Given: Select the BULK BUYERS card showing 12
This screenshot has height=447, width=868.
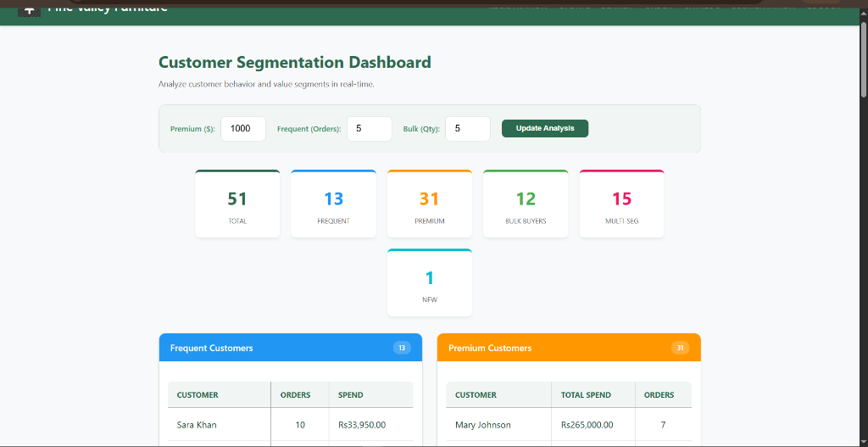Looking at the screenshot, I should (526, 204).
